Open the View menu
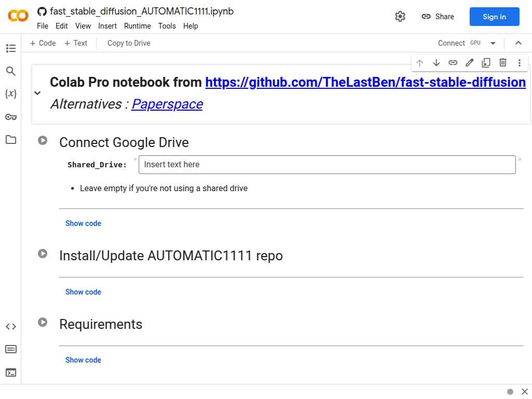This screenshot has height=399, width=532. tap(83, 26)
